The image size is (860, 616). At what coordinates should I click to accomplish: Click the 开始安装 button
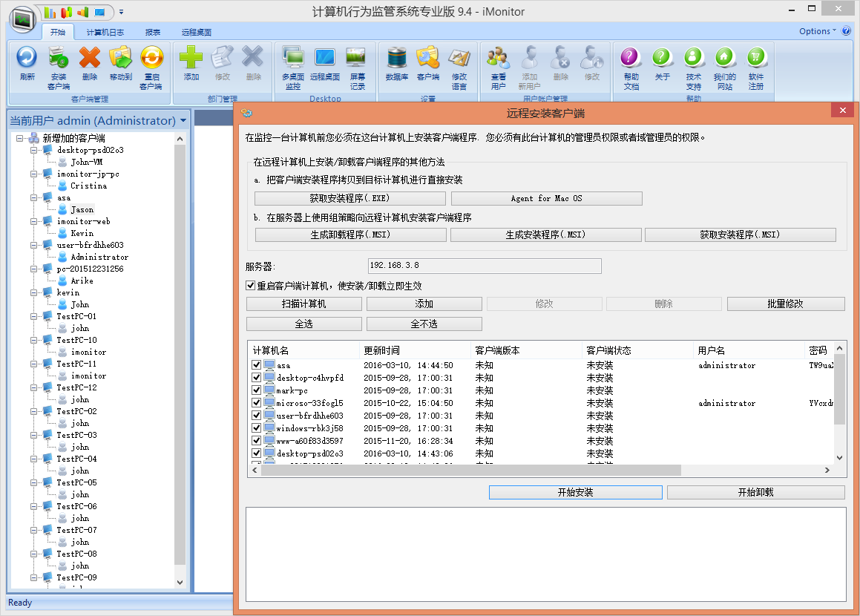[575, 492]
